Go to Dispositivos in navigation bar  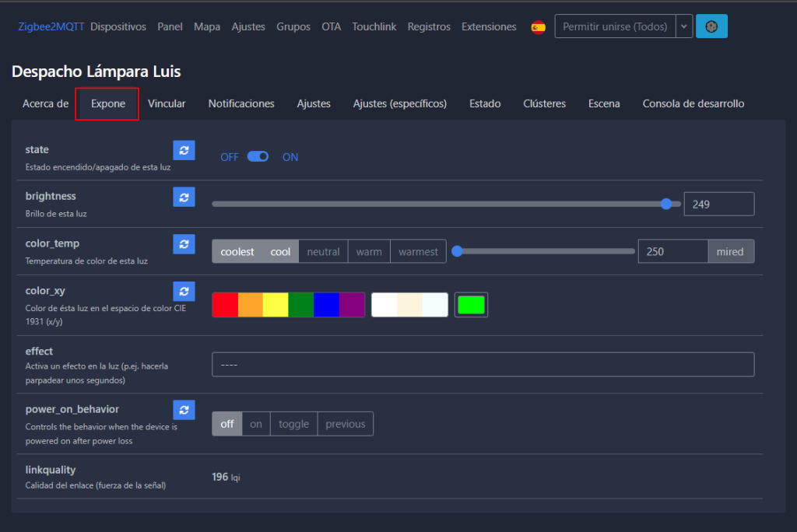[118, 26]
